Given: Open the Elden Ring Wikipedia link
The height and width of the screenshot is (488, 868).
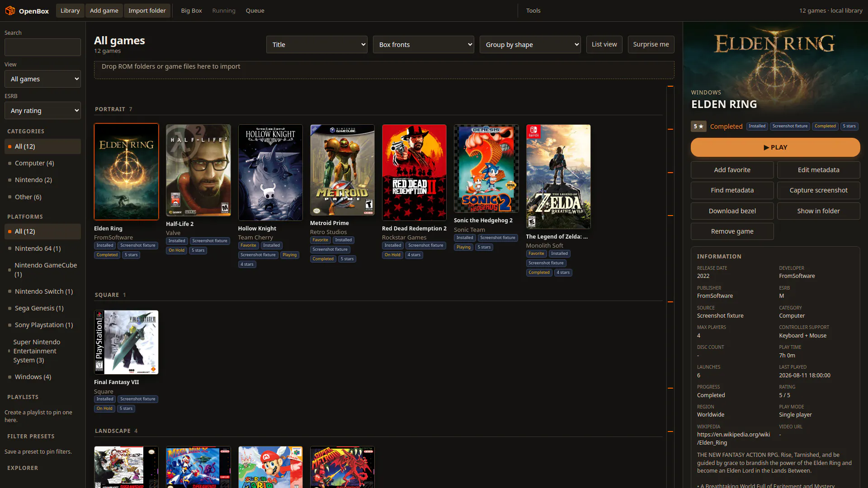Looking at the screenshot, I should point(733,438).
